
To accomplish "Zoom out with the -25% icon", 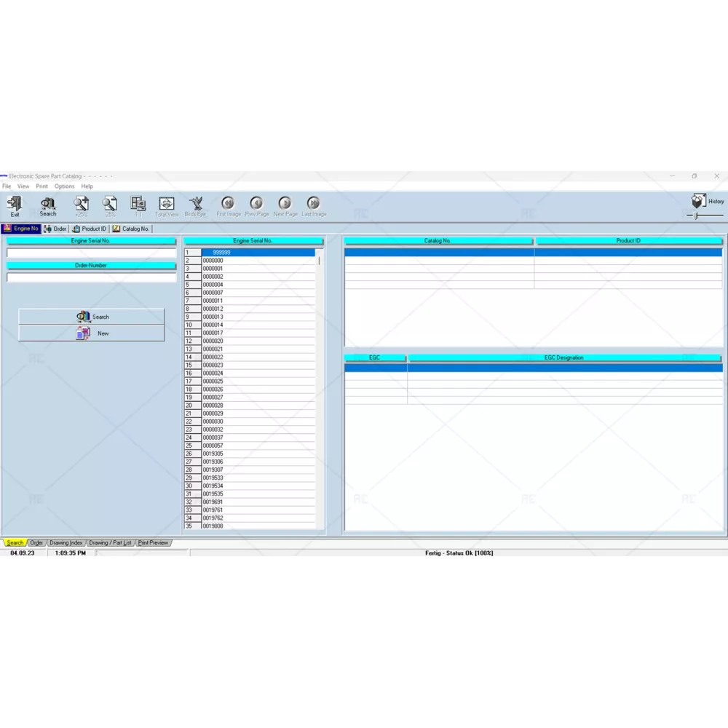I will 110,205.
